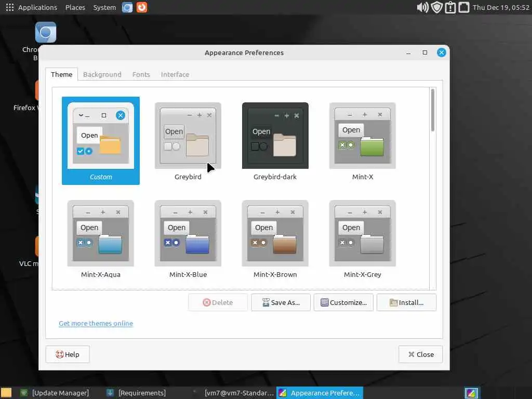532x399 pixels.
Task: Open the Interface tab
Action: point(175,74)
